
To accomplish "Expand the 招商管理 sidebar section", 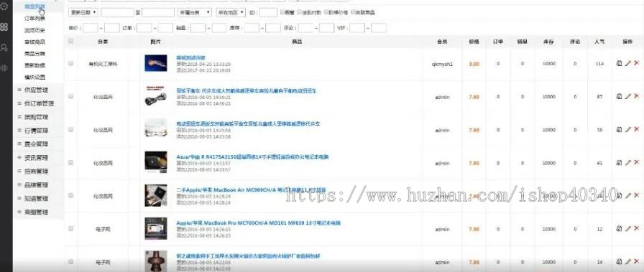I will click(x=36, y=171).
